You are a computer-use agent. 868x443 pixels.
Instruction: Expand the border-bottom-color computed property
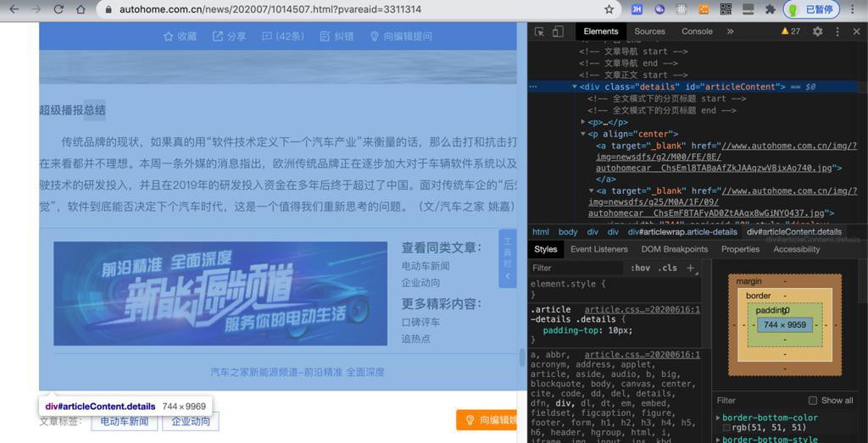pyautogui.click(x=719, y=418)
